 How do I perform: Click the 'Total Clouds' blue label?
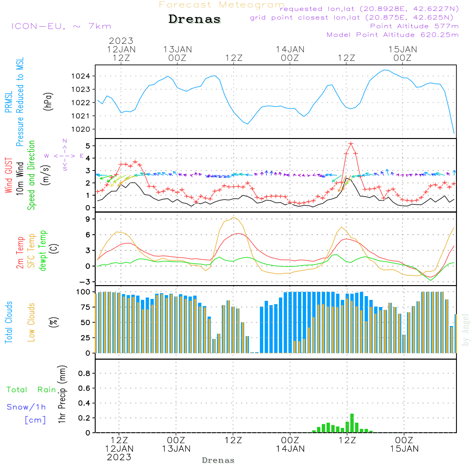[9, 322]
